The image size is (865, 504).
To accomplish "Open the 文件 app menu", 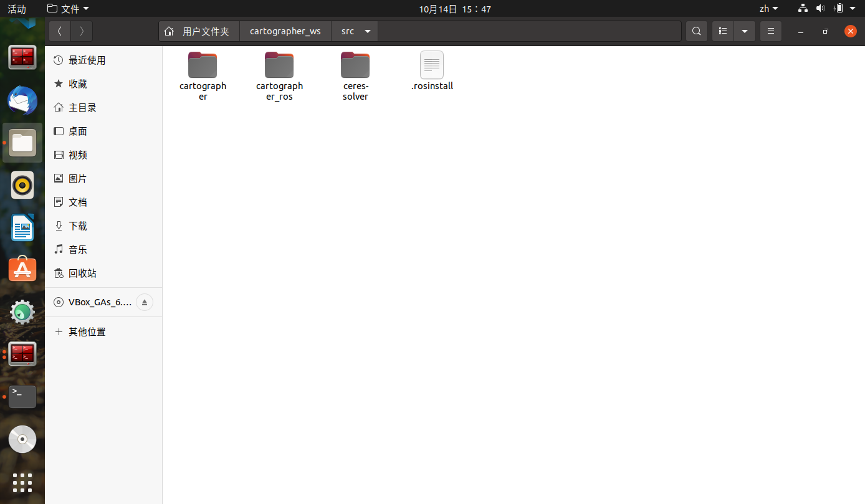I will pyautogui.click(x=68, y=9).
